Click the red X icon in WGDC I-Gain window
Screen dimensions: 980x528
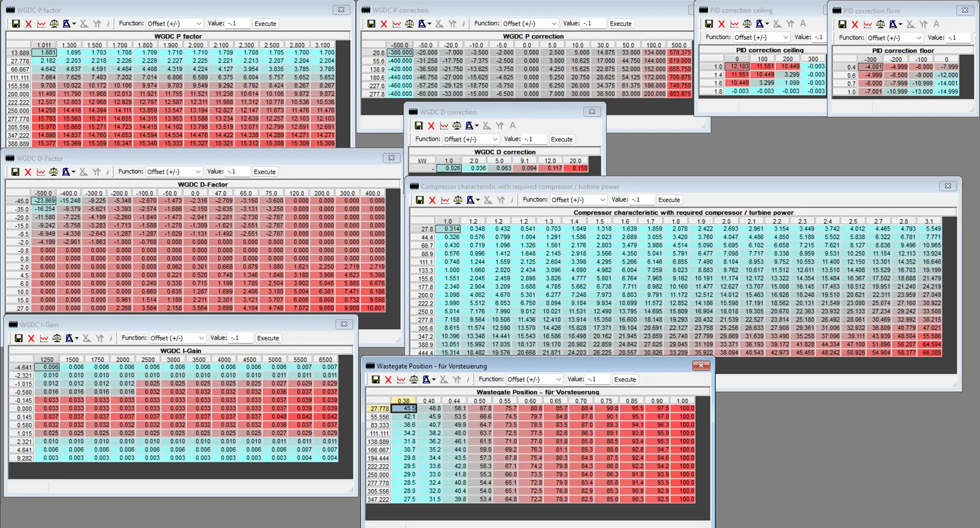click(31, 338)
